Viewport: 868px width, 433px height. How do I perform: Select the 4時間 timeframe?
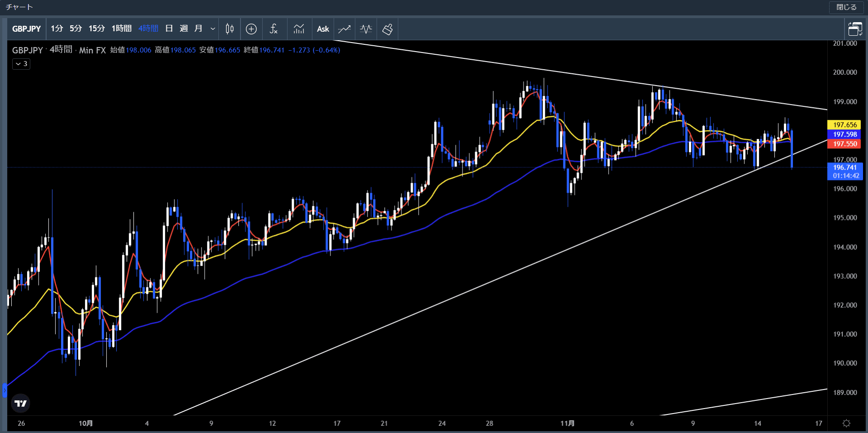tap(148, 29)
